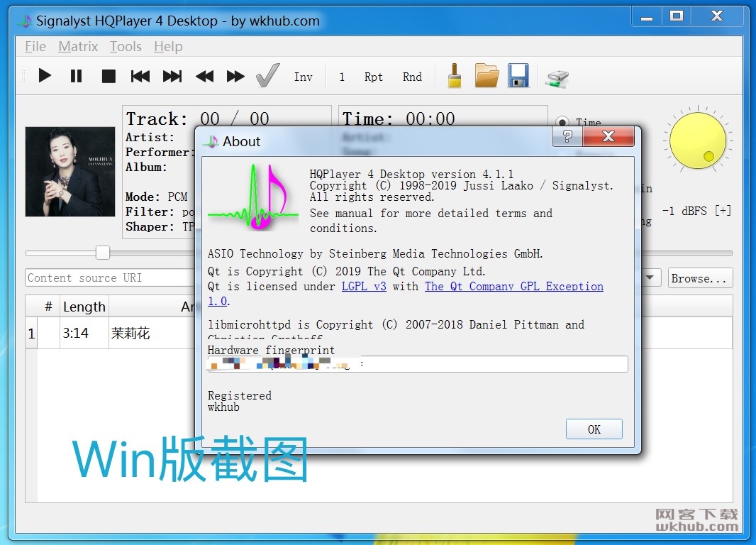Click the HQPlayer logo in the About dialog

tap(253, 197)
